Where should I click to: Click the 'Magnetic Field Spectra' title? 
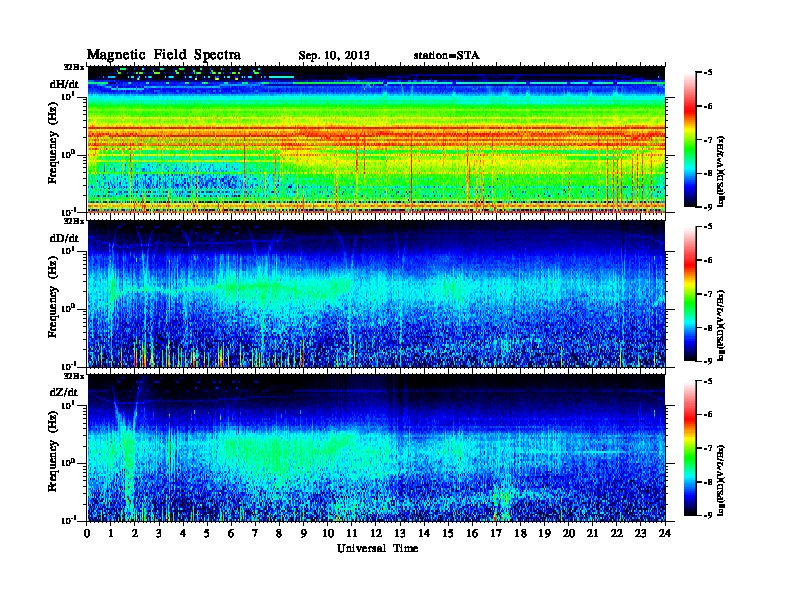pos(164,55)
